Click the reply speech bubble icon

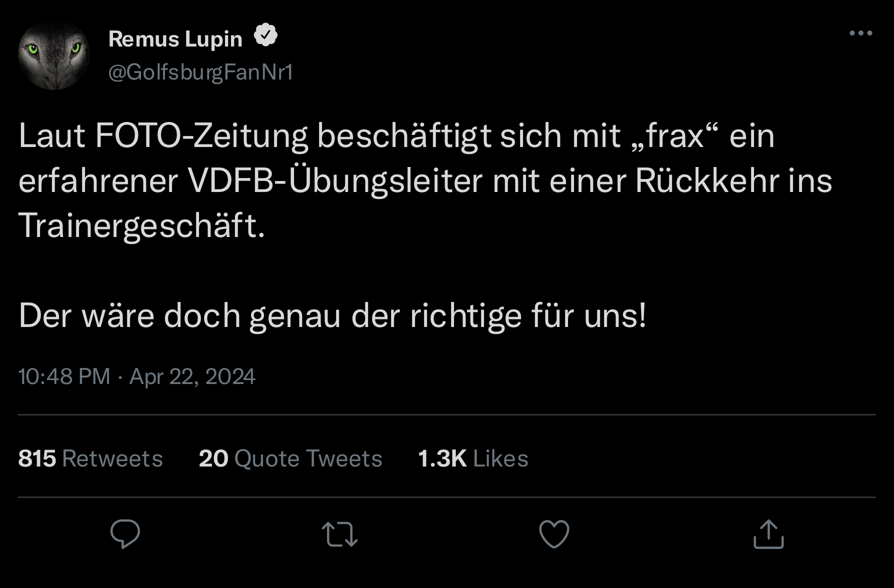point(125,534)
